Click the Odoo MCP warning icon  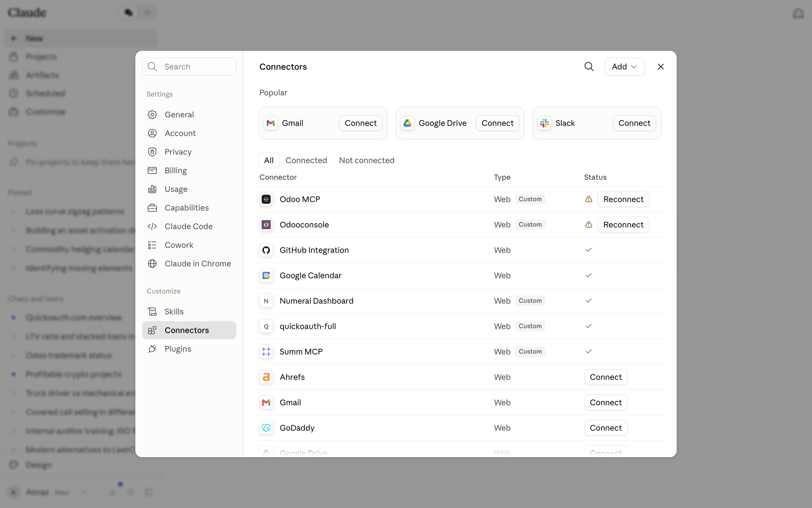click(x=588, y=199)
